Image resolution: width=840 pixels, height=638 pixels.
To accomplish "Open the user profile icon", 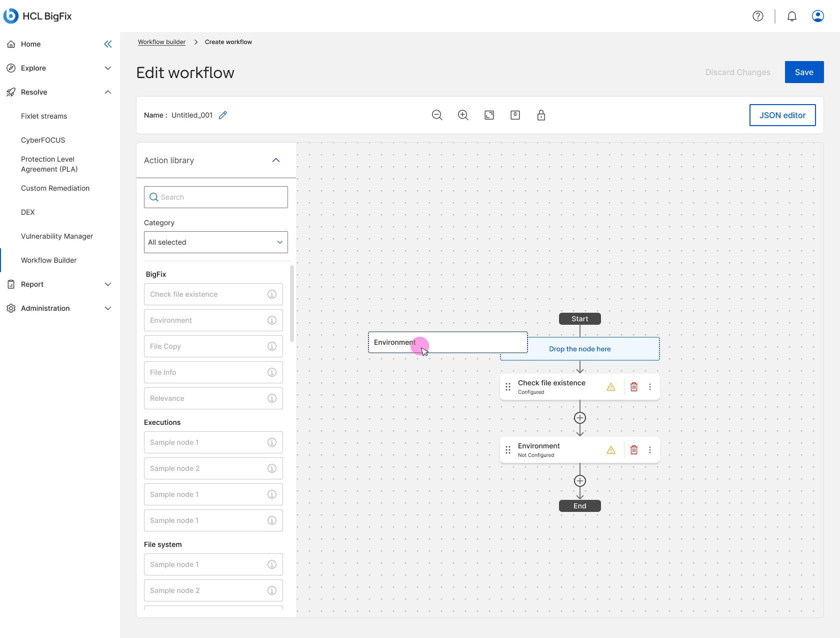I will [x=818, y=16].
